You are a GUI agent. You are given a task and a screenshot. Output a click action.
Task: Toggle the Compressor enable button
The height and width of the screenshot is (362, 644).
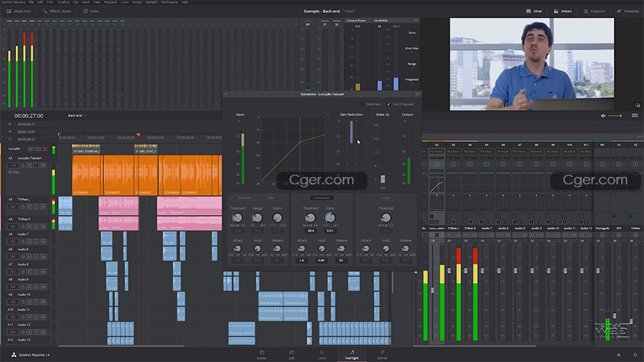321,198
